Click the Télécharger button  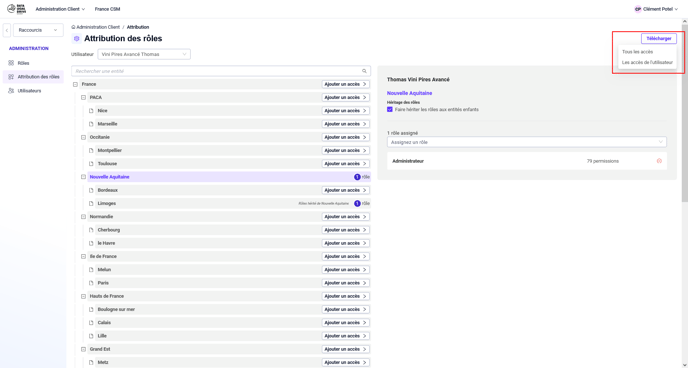(659, 39)
